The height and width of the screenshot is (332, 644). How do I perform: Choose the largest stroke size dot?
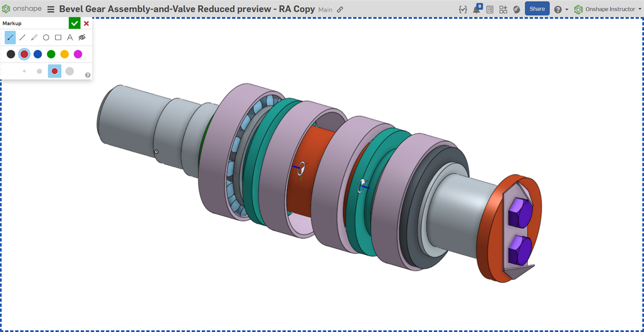(69, 71)
